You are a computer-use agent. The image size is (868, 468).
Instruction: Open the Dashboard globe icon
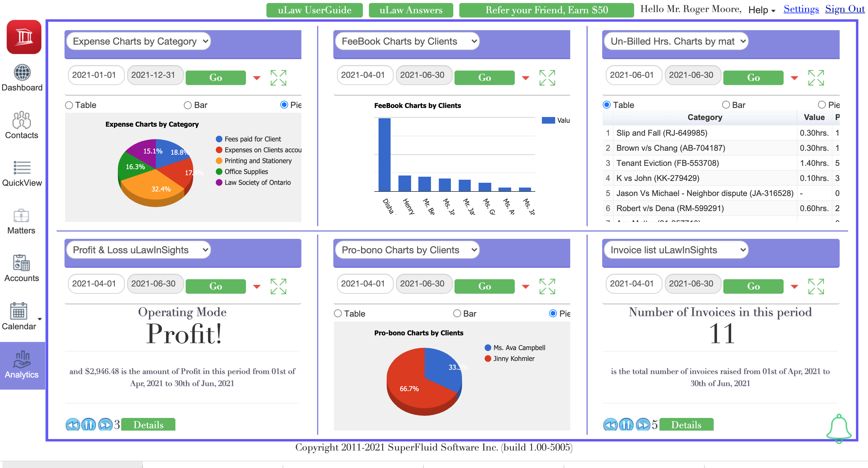[22, 72]
